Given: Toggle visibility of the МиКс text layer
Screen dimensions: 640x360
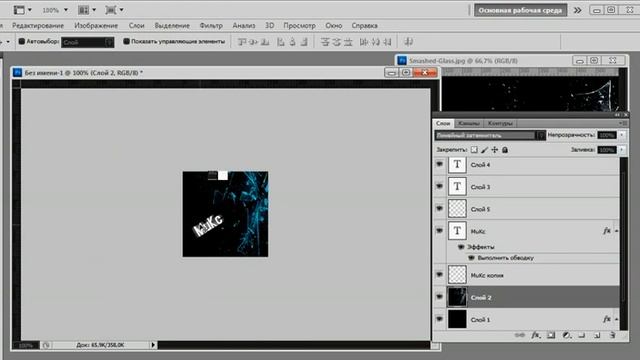Looking at the screenshot, I should point(440,231).
